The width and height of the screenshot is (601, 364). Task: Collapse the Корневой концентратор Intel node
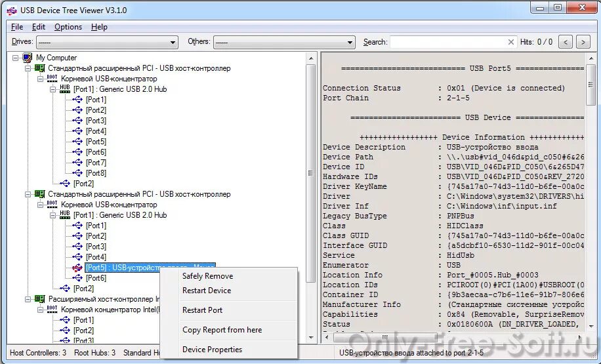40,310
